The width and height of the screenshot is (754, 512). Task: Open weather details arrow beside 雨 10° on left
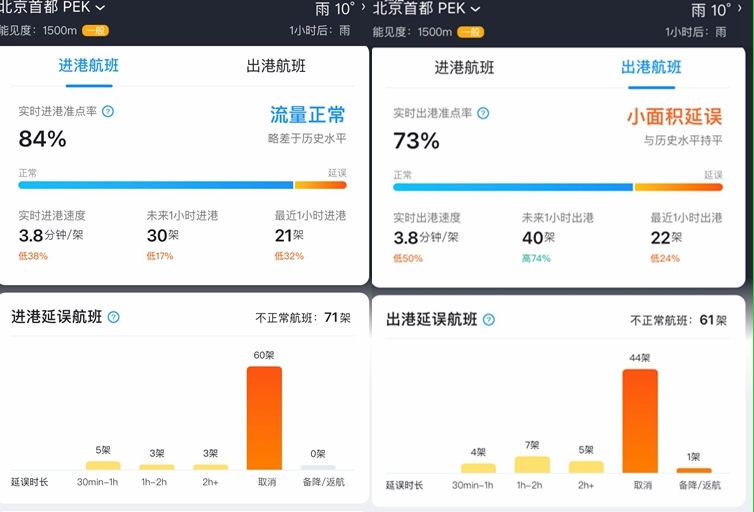364,7
